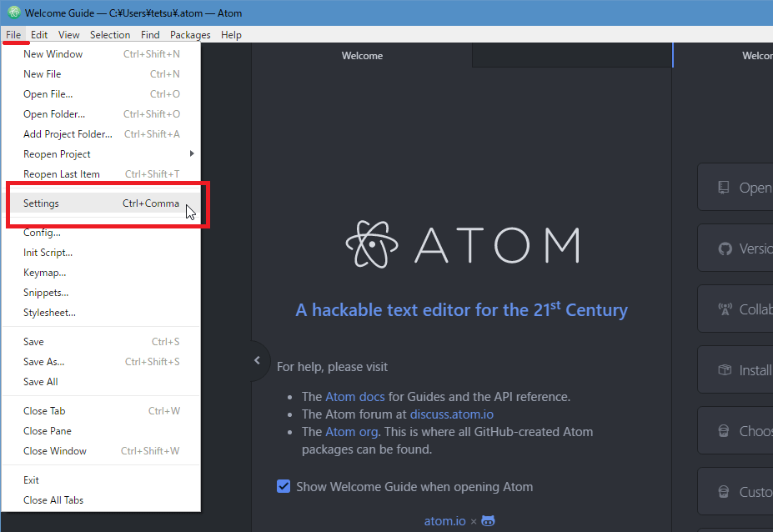Viewport: 773px width, 532px height.
Task: Click the package box Install icon
Action: click(724, 370)
